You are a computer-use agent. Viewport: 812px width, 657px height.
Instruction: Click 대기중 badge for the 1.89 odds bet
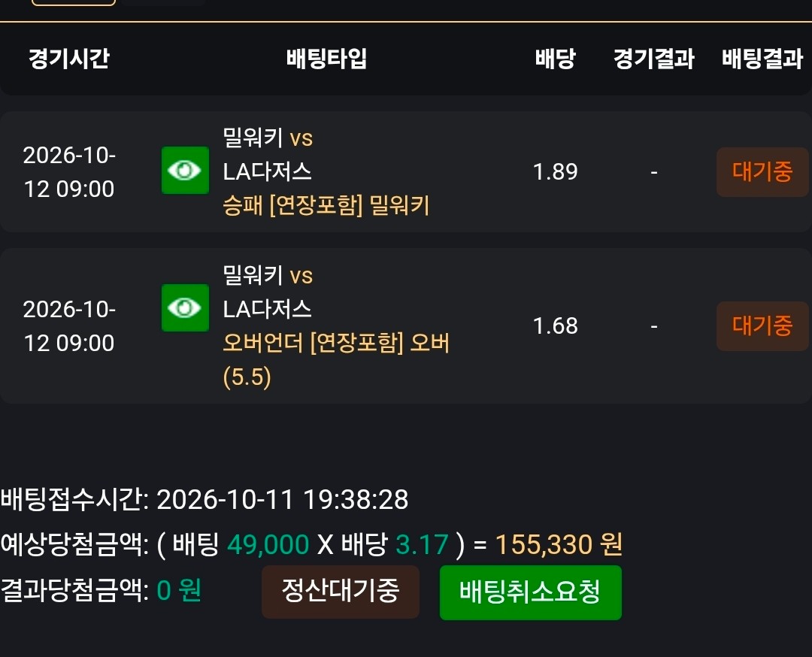pos(762,172)
